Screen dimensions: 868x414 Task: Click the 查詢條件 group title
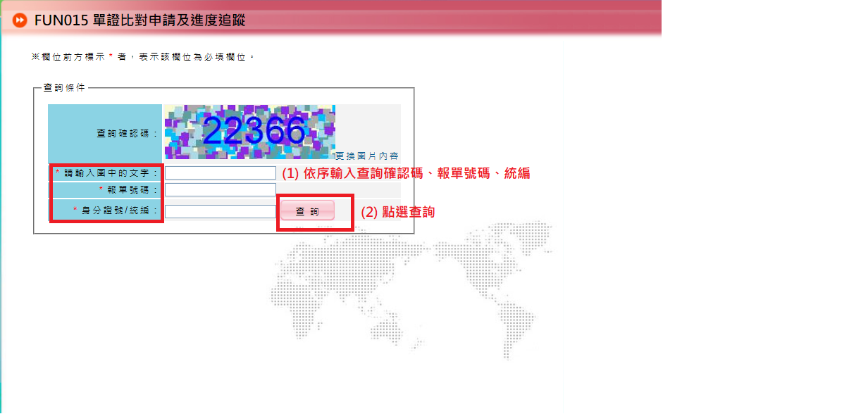[63, 88]
